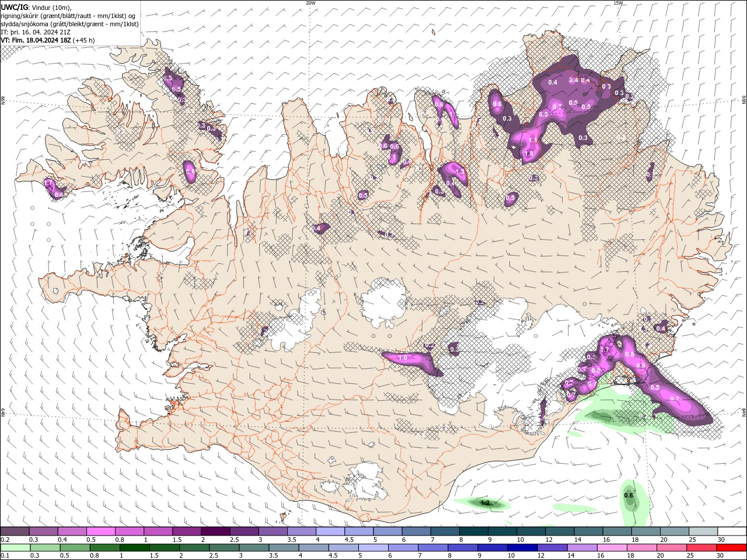747x560 pixels.
Task: Select the grey-teal swatch labeled 3, lower row
Action: click(254, 548)
